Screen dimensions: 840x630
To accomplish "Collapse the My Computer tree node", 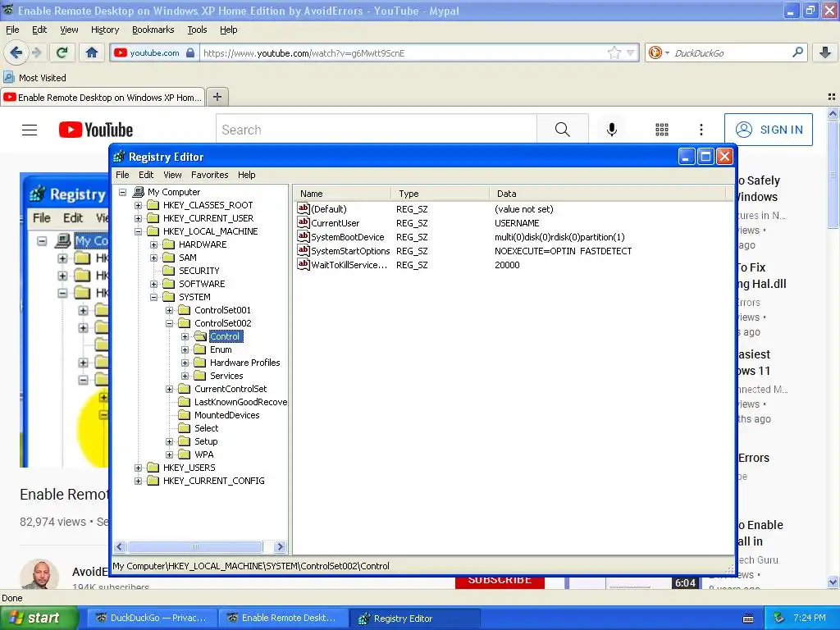I will click(x=123, y=192).
